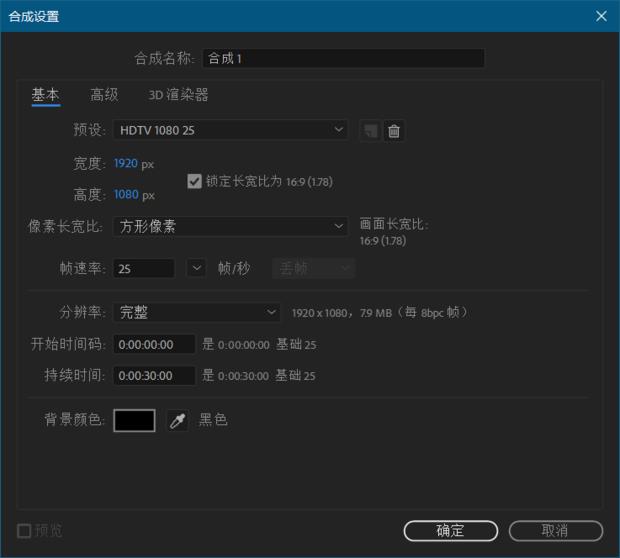Open the 丢帧 dropdown
The image size is (620, 558).
click(314, 269)
